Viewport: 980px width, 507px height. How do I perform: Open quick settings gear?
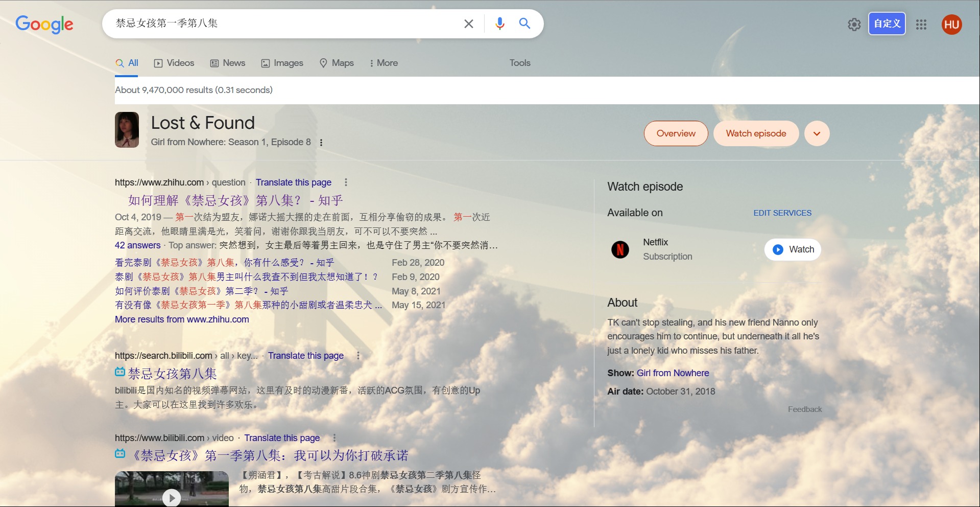[x=854, y=25]
